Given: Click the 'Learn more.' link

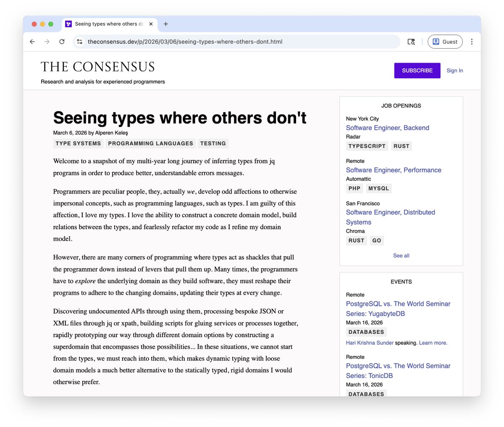Looking at the screenshot, I should coord(433,343).
